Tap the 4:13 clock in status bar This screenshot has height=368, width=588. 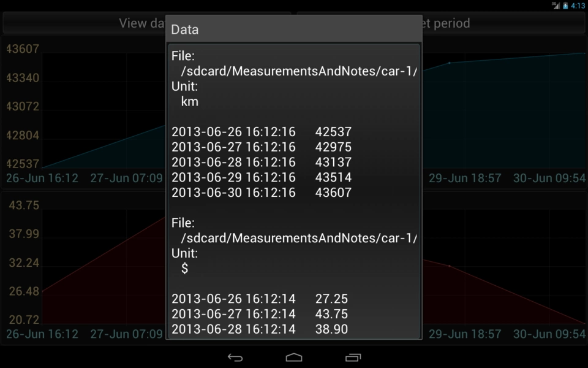pyautogui.click(x=578, y=6)
